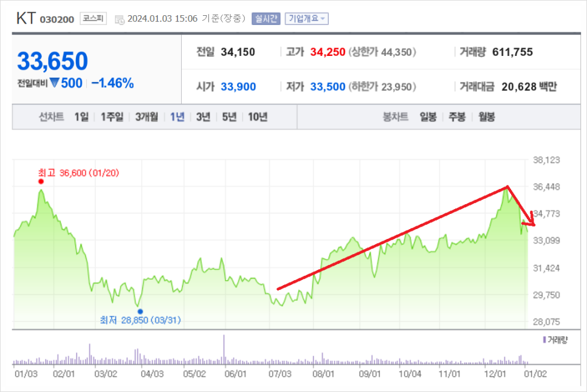Switch to 일봉 candlestick chart
Viewport: 587px width, 392px height.
(x=428, y=117)
